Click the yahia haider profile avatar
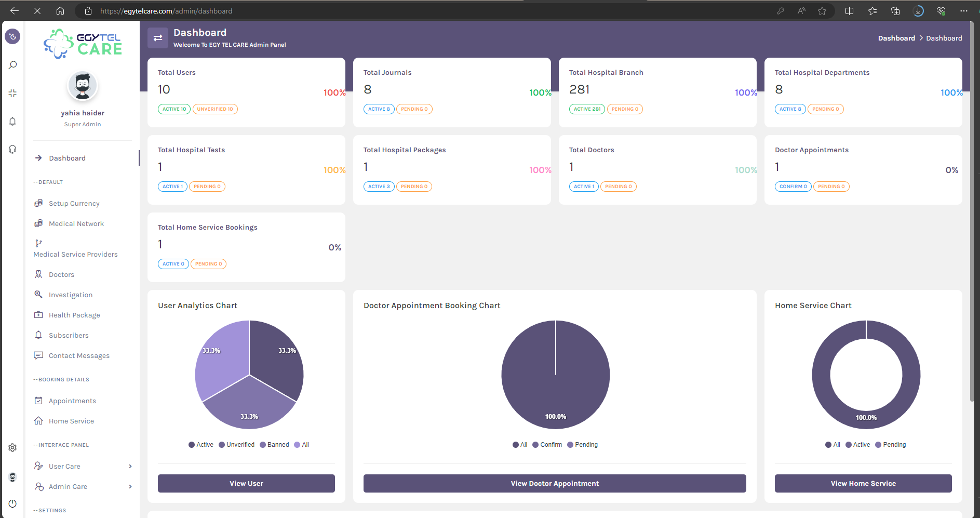The width and height of the screenshot is (980, 518). click(83, 86)
